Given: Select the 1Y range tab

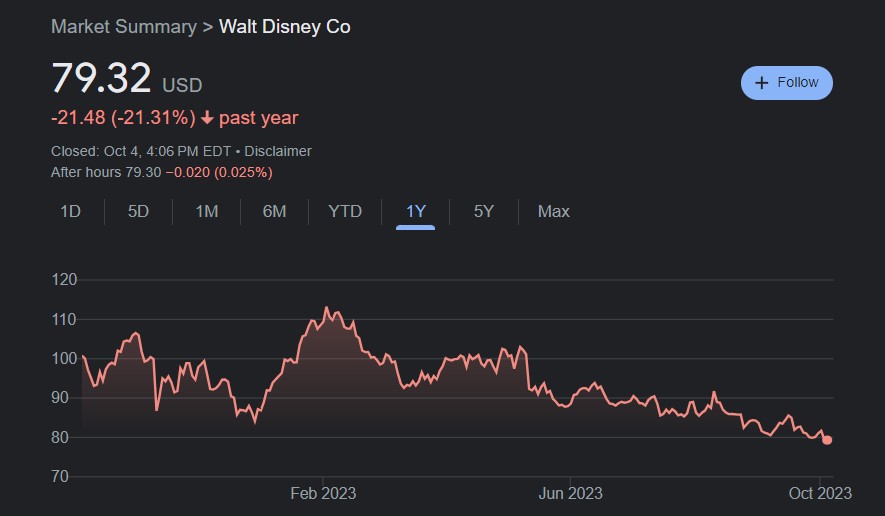Looking at the screenshot, I should pyautogui.click(x=415, y=211).
